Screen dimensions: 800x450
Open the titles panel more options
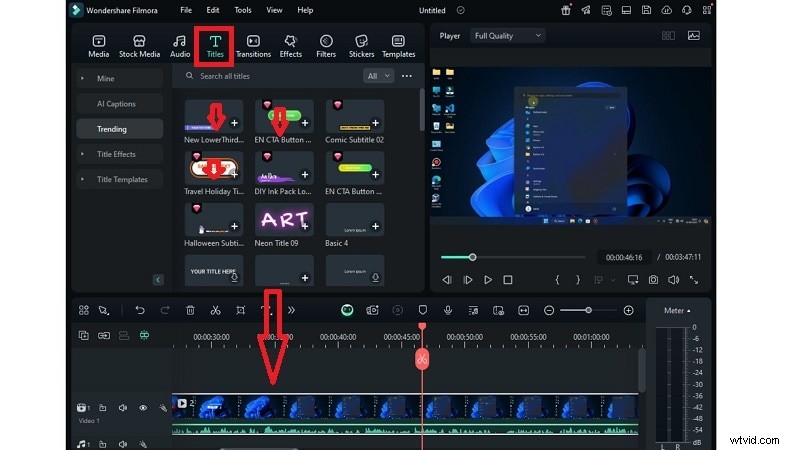coord(407,76)
